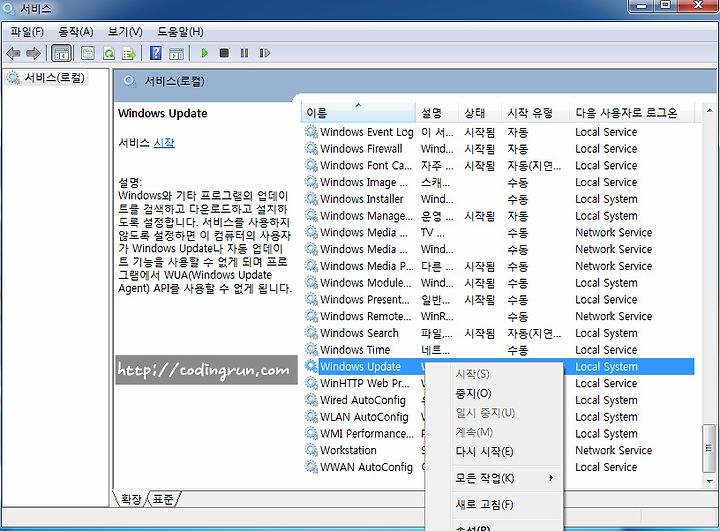Open the Help question mark icon
720x531 pixels.
(x=156, y=53)
